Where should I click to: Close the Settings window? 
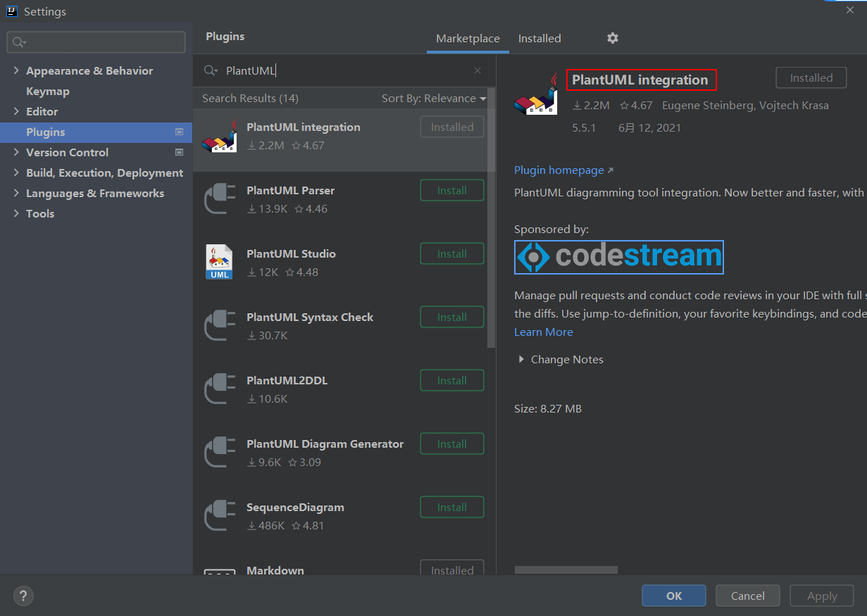pyautogui.click(x=850, y=10)
